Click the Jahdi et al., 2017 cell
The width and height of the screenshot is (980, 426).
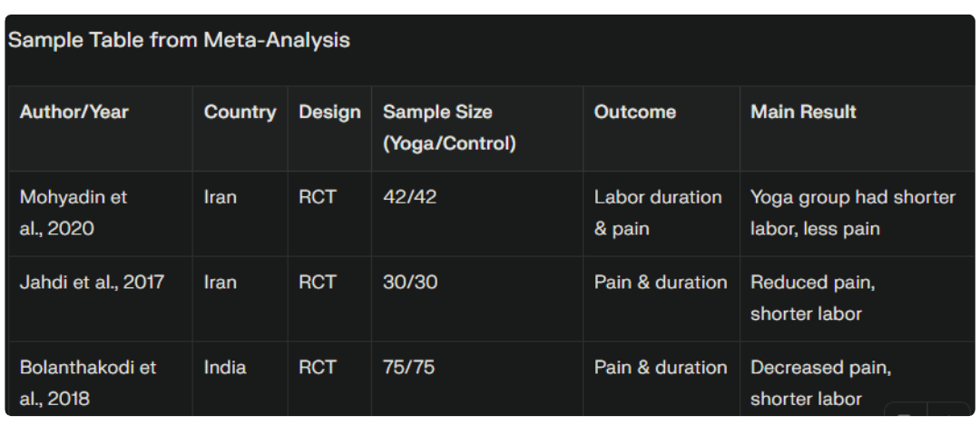(92, 282)
